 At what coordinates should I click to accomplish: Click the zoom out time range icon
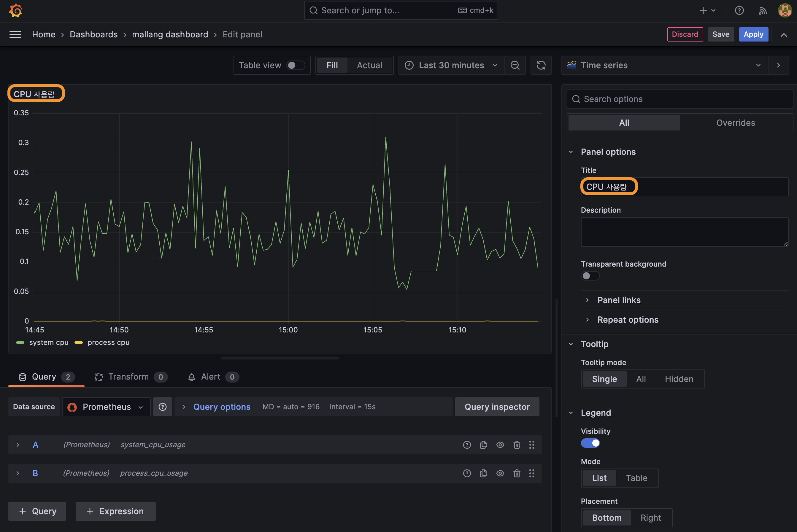515,65
